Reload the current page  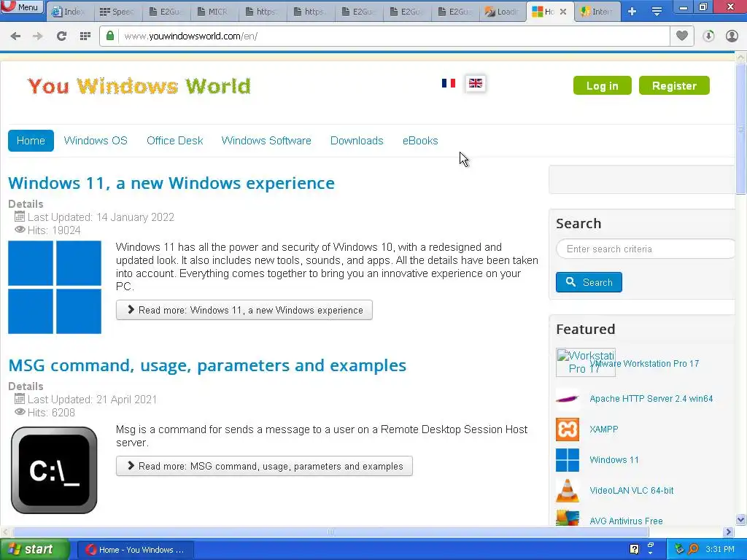pyautogui.click(x=61, y=36)
